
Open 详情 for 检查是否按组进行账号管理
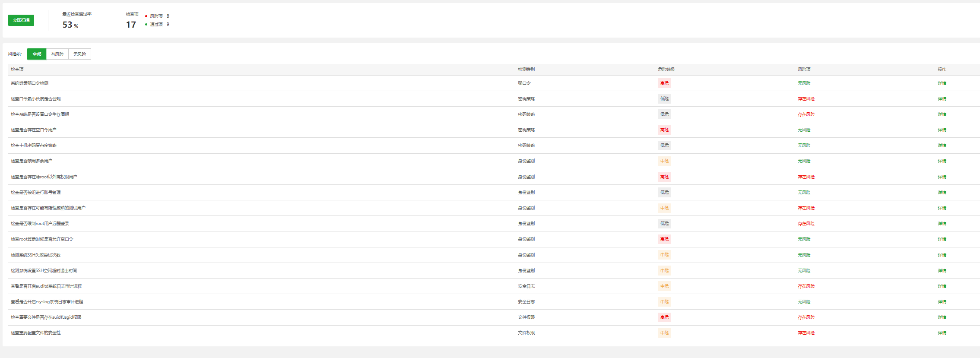point(942,193)
